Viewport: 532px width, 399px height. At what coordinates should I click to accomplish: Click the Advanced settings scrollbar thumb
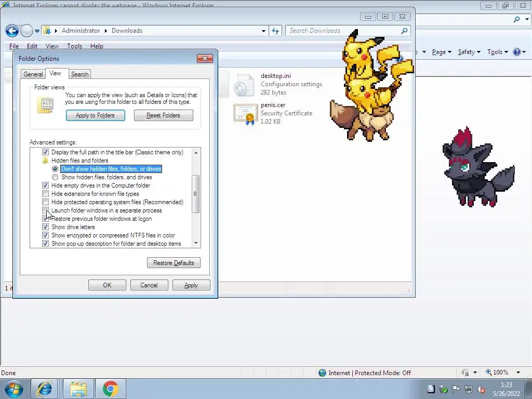tap(195, 194)
